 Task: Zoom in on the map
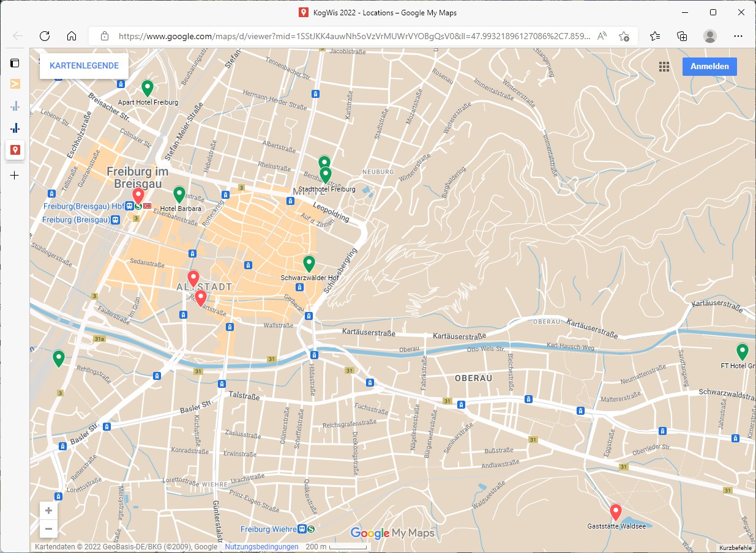pos(48,511)
